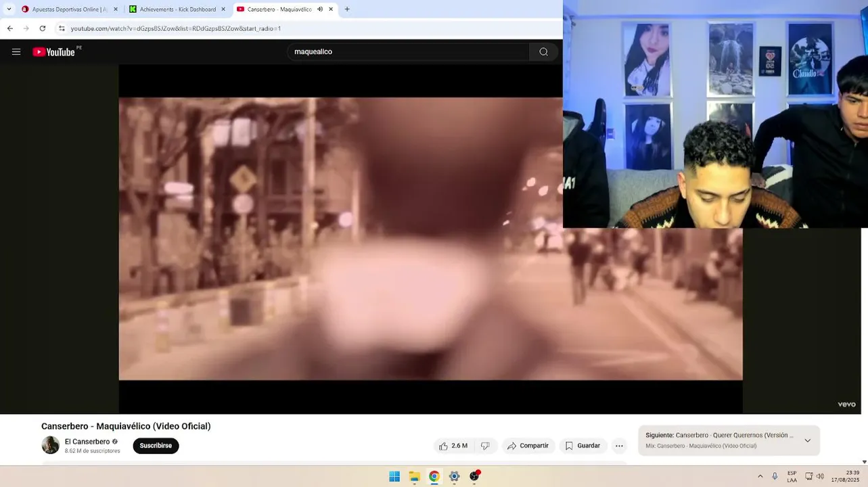Click the YouTube search magnifier button

click(x=543, y=52)
